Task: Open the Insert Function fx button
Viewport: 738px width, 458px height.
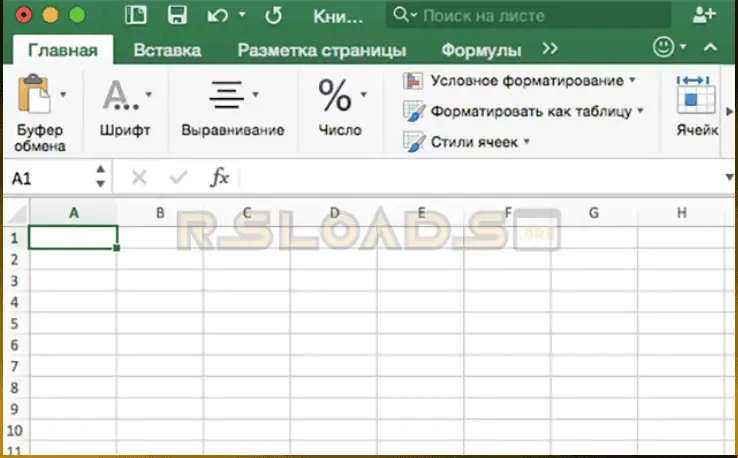Action: 219,177
